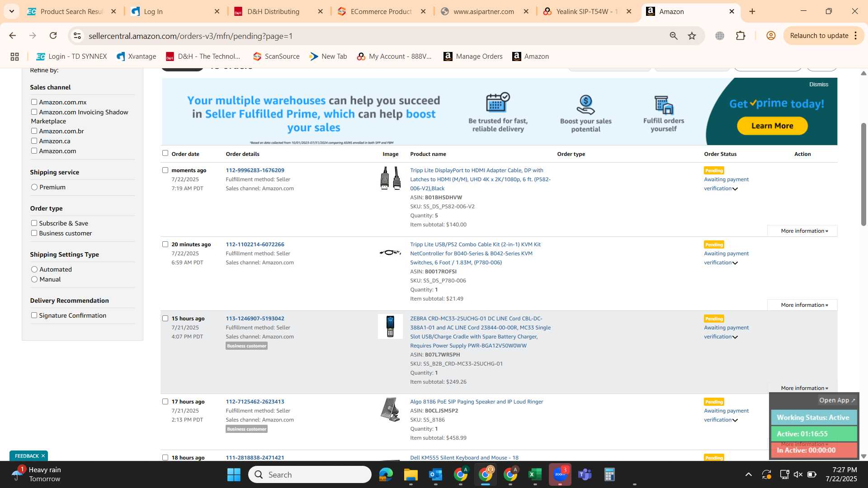Click the zoom magnifier icon in address bar
The height and width of the screenshot is (488, 868).
674,36
